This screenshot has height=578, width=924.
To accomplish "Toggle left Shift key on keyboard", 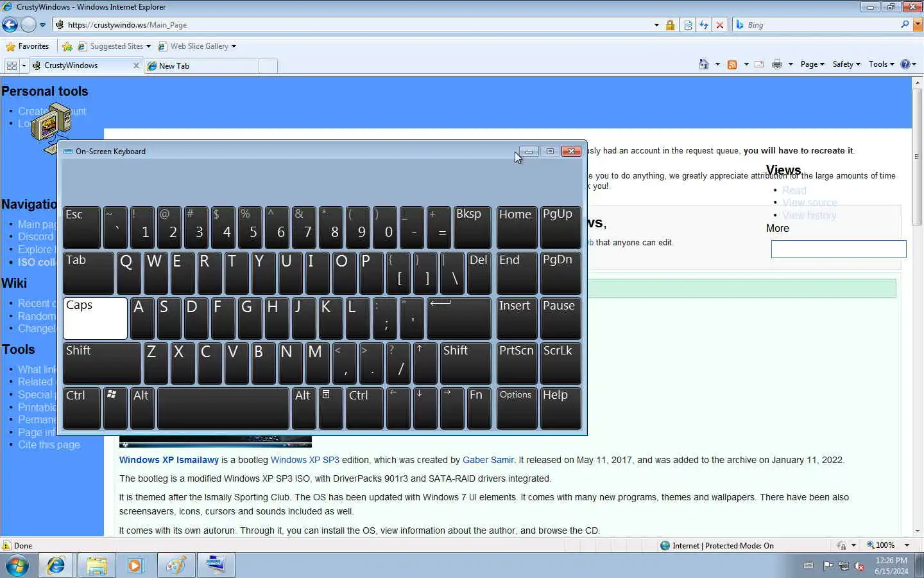I will click(x=101, y=363).
